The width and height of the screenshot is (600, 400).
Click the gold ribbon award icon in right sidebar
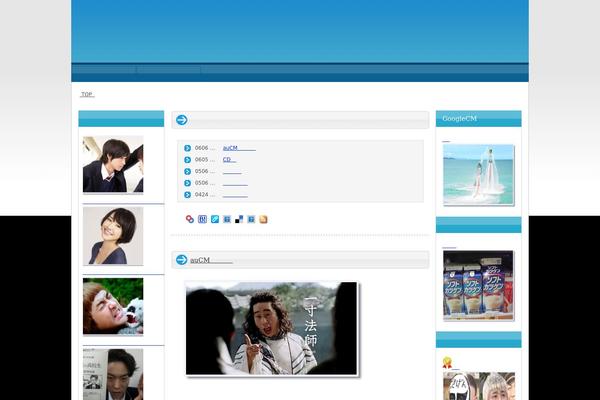(447, 362)
